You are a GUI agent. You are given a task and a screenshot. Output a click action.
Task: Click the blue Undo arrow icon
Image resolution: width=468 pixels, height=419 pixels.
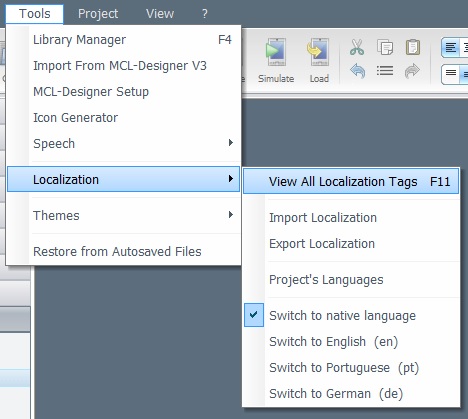point(357,71)
